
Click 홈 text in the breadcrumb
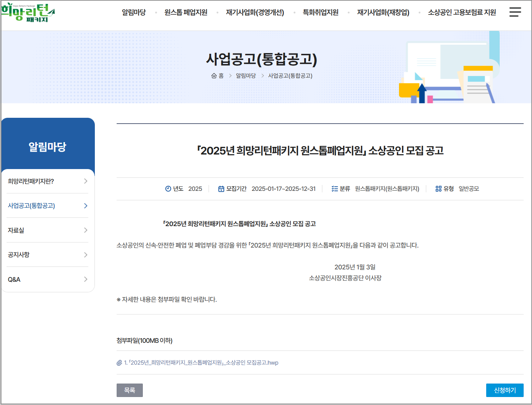[x=221, y=76]
